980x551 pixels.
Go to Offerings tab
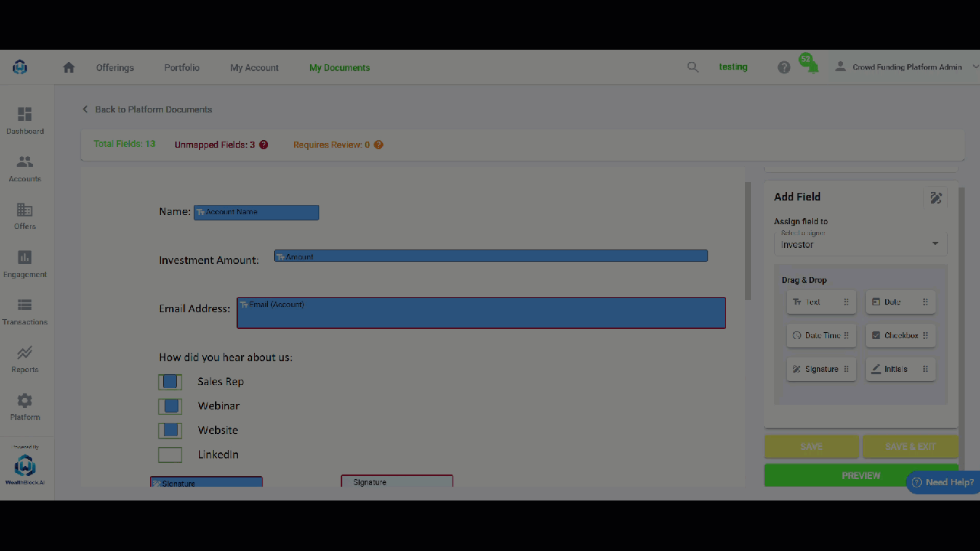[115, 67]
